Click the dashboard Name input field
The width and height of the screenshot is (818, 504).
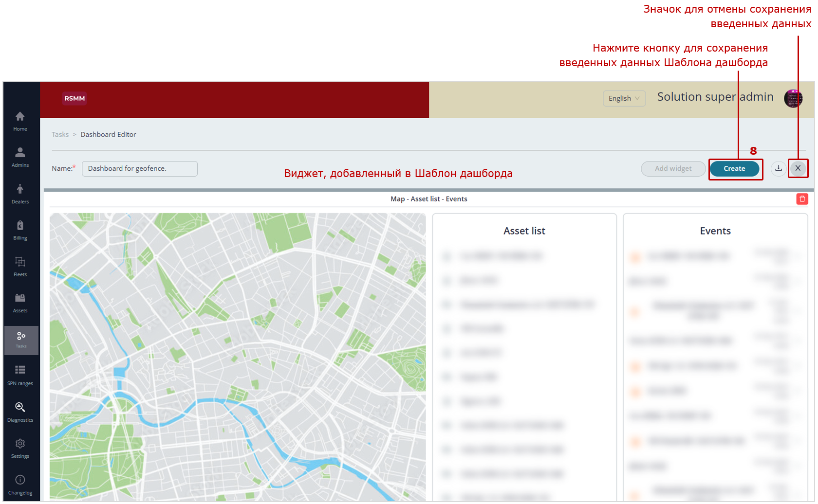tap(140, 169)
